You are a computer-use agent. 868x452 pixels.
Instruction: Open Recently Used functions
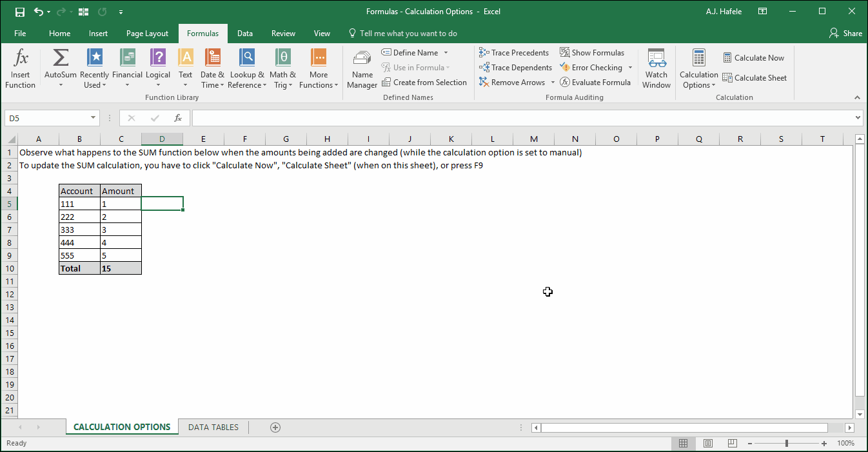(x=94, y=69)
